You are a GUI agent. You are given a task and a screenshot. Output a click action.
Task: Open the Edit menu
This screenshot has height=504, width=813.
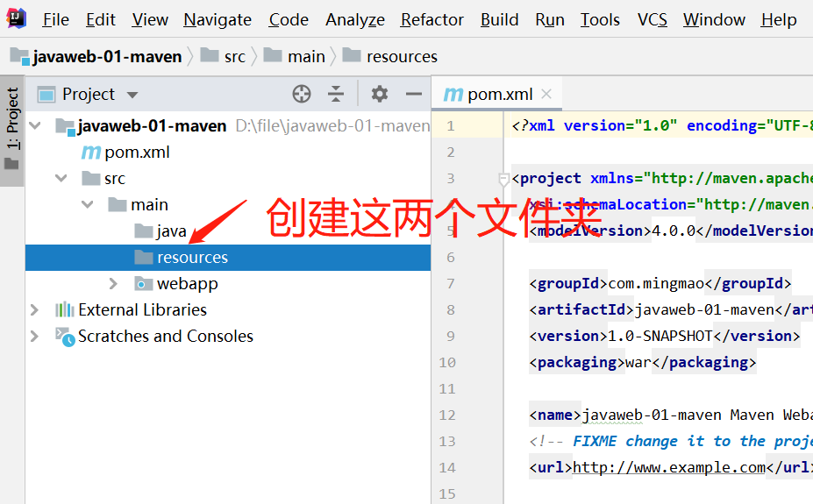101,19
